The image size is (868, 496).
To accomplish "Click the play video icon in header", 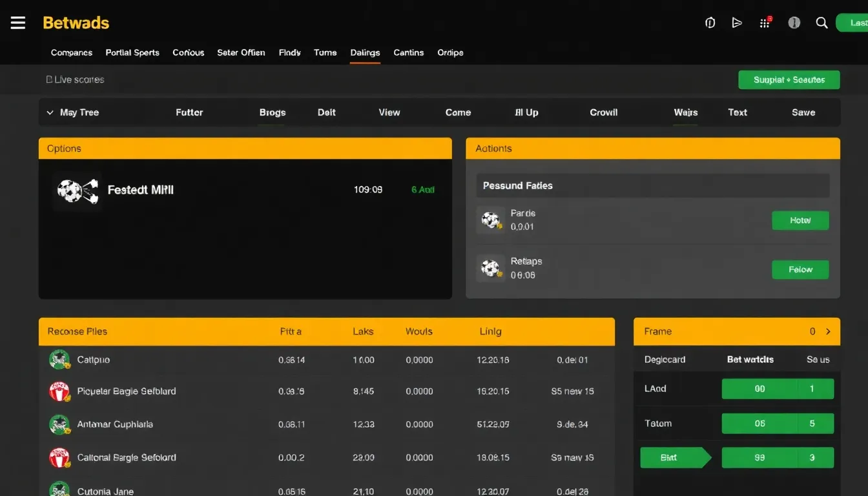I will coord(737,23).
